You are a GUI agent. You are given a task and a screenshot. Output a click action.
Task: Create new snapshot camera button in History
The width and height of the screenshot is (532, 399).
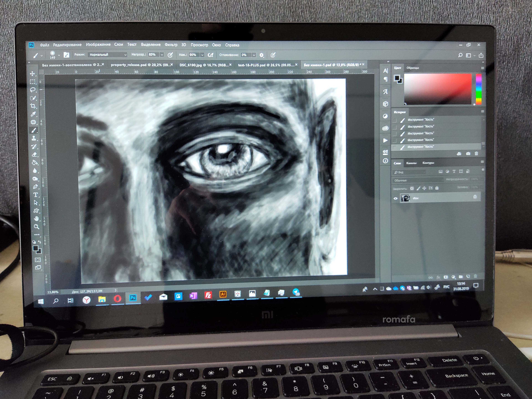pyautogui.click(x=468, y=154)
